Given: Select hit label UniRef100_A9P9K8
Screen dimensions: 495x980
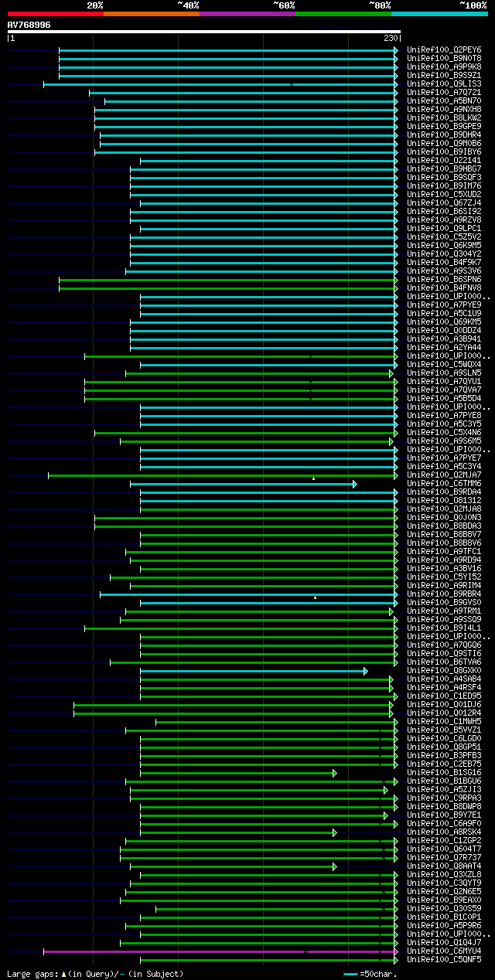Looking at the screenshot, I should click(444, 67).
